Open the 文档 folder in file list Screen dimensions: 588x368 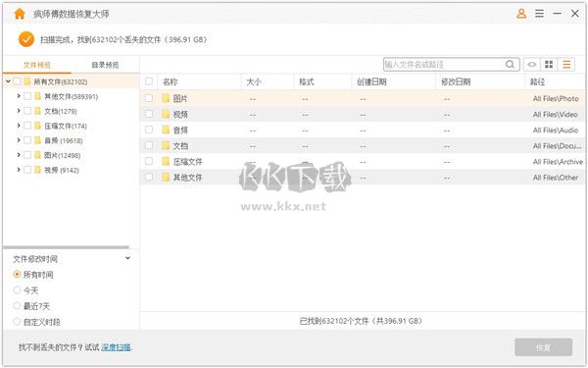(x=180, y=145)
